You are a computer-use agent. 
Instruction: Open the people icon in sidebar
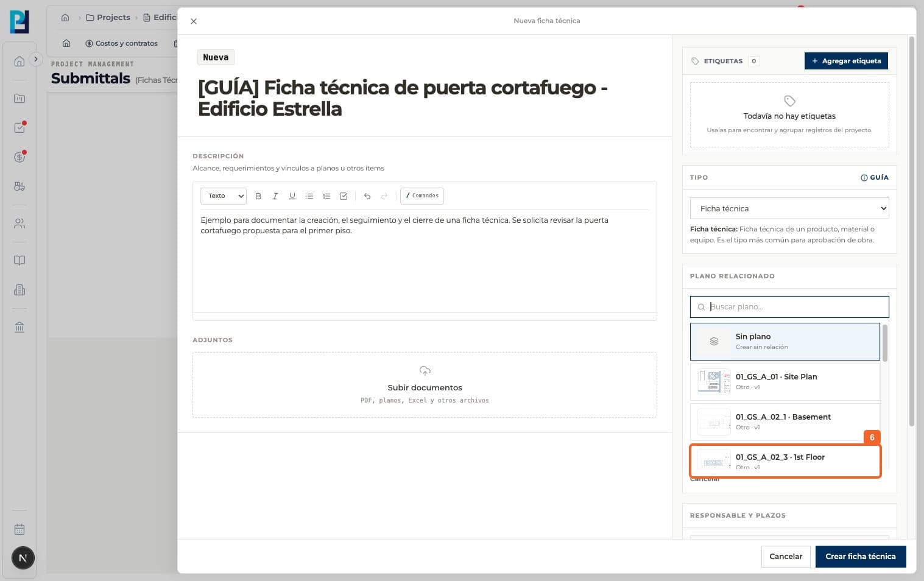(19, 224)
